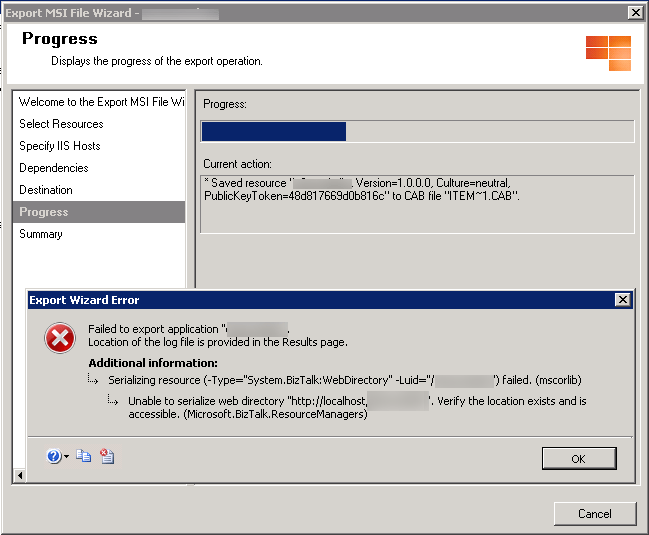Click OK in Export Wizard Error dialog

coord(579,458)
